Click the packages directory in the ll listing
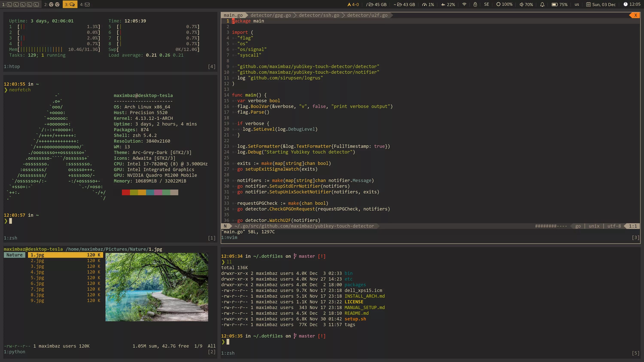Viewport: 644px width, 362px height. [x=355, y=285]
